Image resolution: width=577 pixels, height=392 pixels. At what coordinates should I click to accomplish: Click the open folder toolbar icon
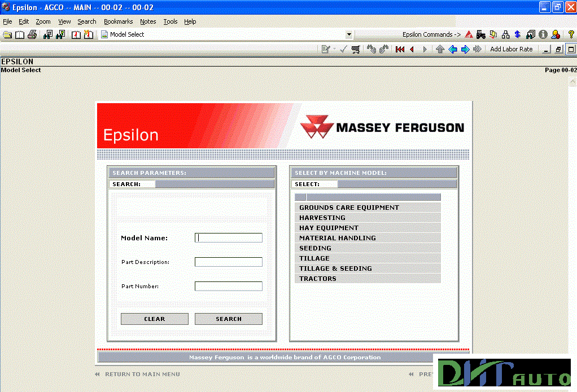click(x=7, y=34)
